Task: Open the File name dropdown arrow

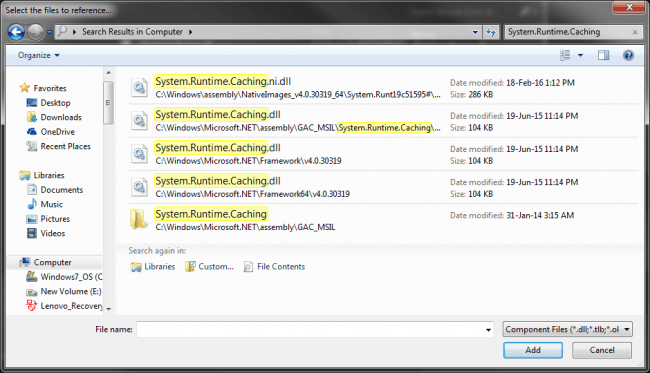Action: tap(488, 330)
